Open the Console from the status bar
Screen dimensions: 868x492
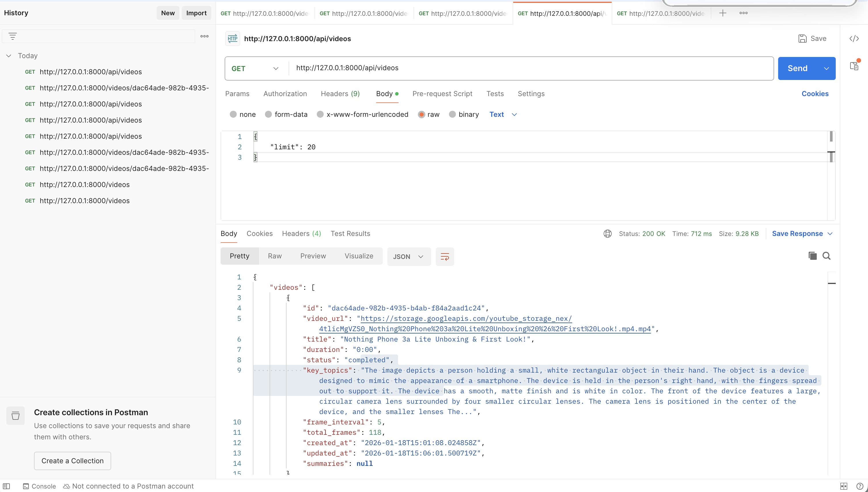(39, 486)
